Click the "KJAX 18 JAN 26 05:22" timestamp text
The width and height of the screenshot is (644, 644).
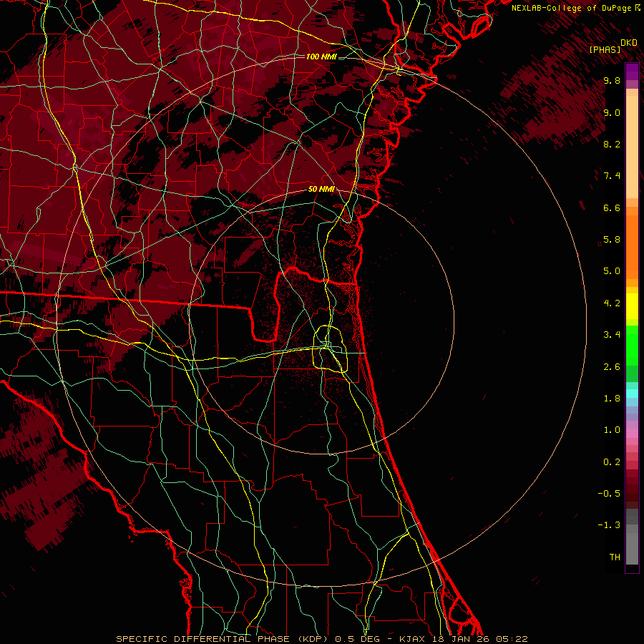coord(463,639)
